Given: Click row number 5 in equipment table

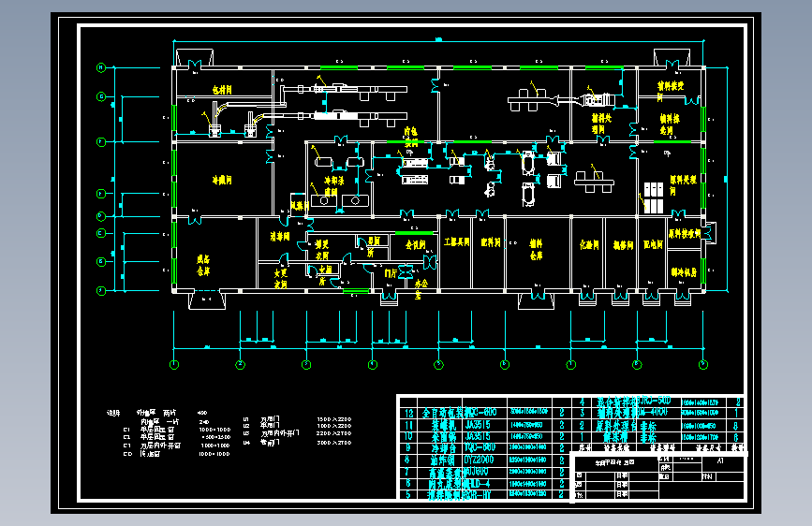Looking at the screenshot, I should point(407,494).
